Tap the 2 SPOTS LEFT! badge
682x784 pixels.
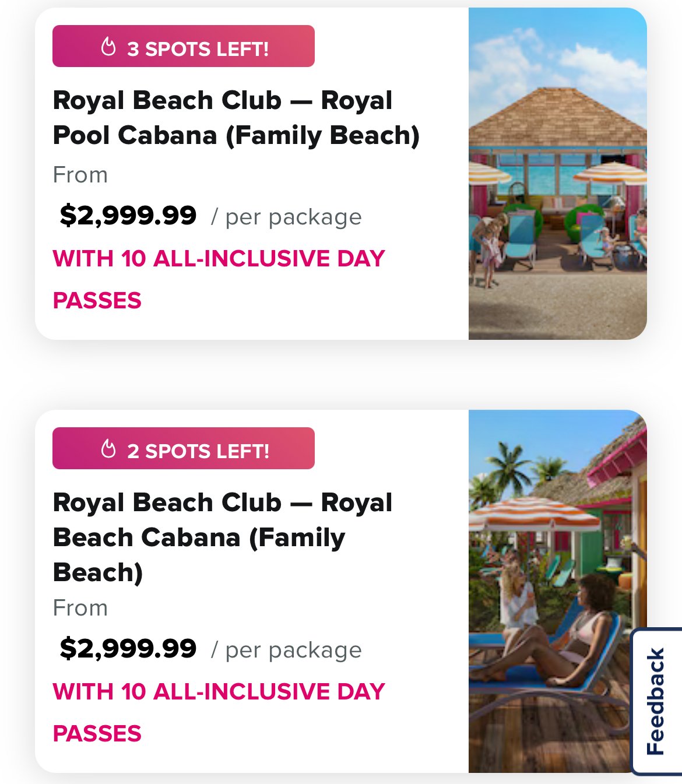pos(184,448)
